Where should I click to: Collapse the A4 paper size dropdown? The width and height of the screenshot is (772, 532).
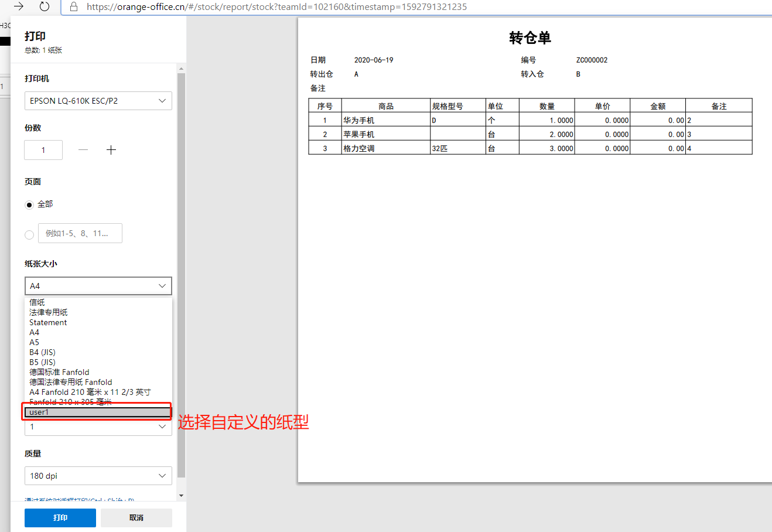coord(98,286)
